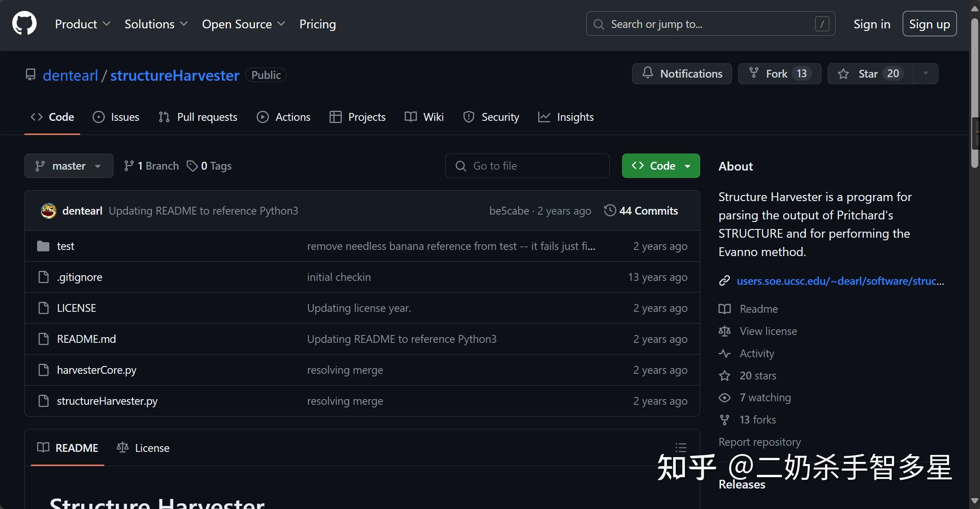The height and width of the screenshot is (509, 980).
Task: Open the Open Source dropdown
Action: tap(244, 24)
